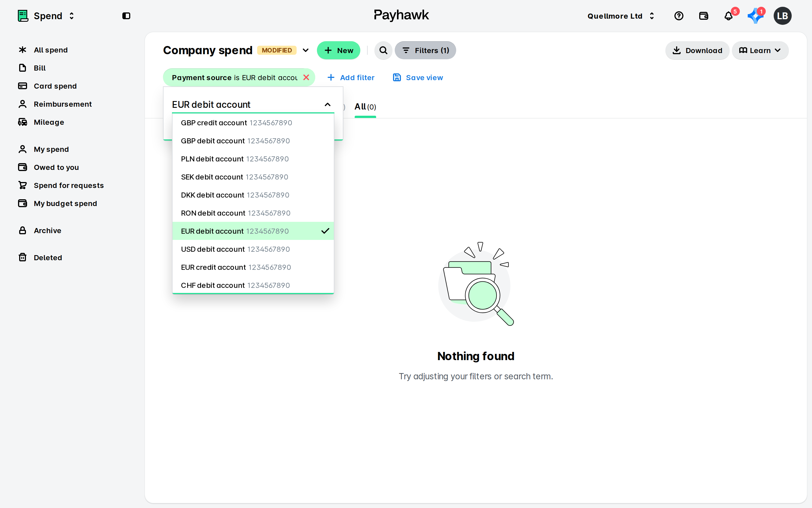The width and height of the screenshot is (812, 508).
Task: Open the blue AI assistant star icon
Action: click(x=755, y=16)
